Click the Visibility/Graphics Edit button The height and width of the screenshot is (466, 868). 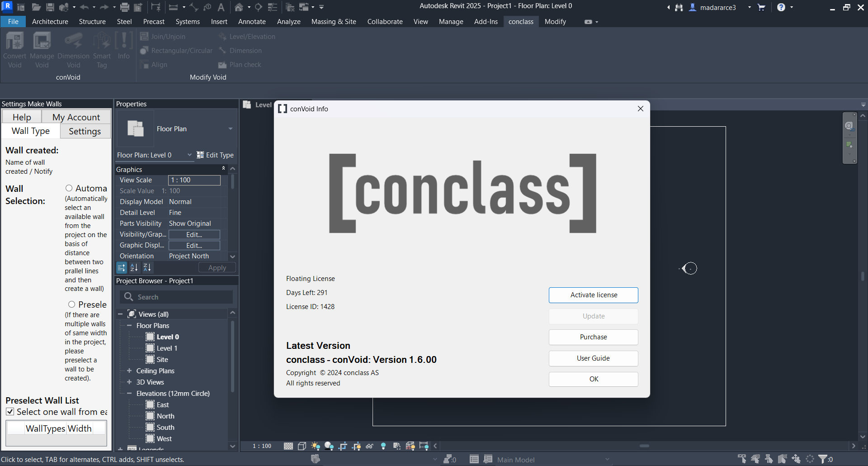click(194, 235)
